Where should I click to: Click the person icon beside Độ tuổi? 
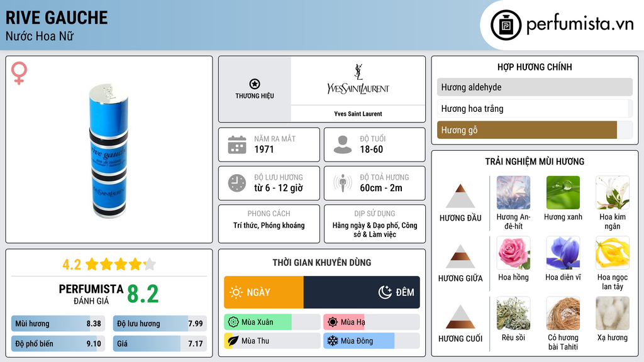point(343,145)
